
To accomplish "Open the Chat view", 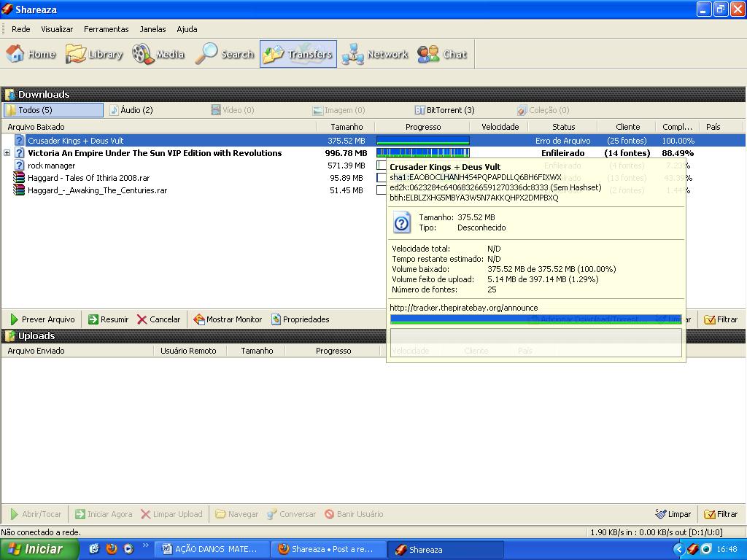I will (x=442, y=55).
